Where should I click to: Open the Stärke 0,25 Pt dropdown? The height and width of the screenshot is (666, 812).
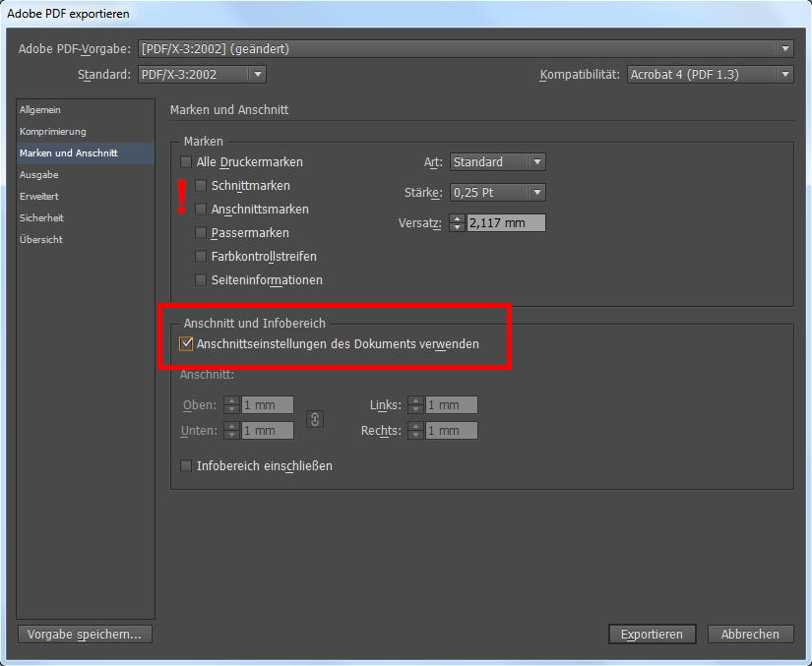(x=497, y=193)
